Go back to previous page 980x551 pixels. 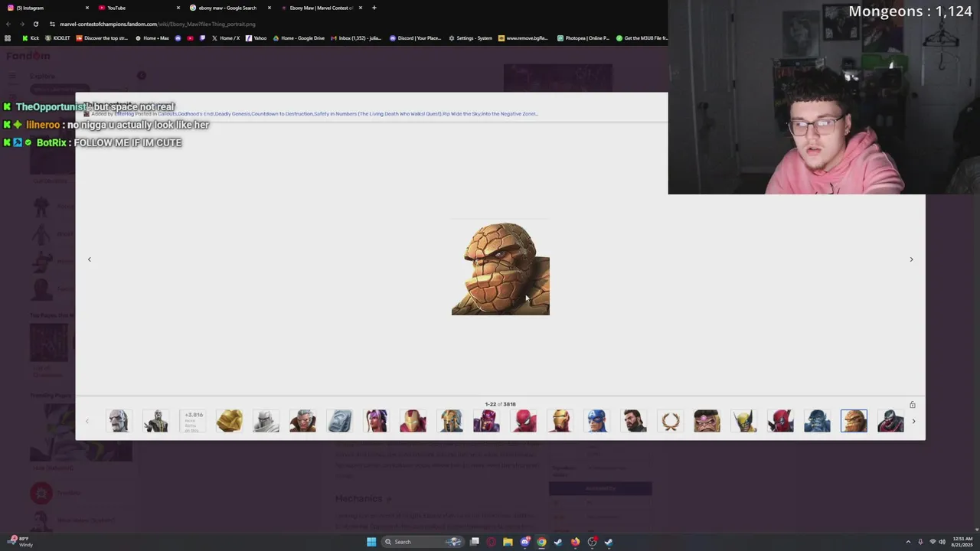coord(8,24)
